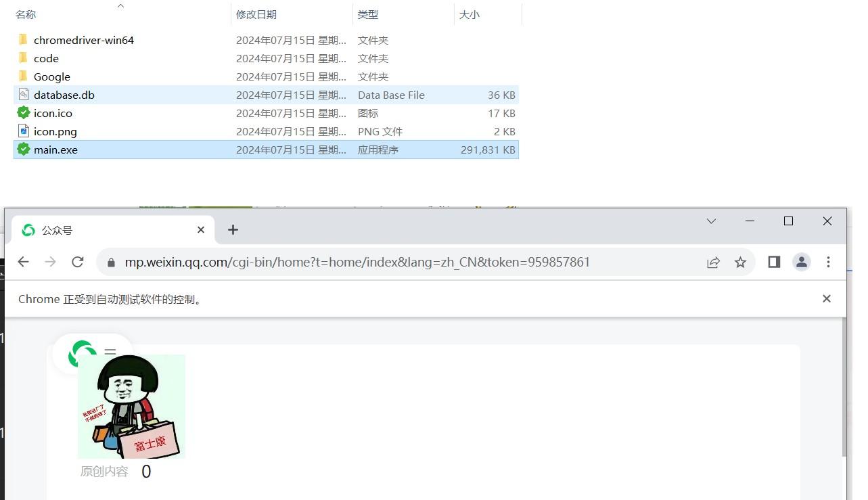Click the browser reload button
Image resolution: width=868 pixels, height=500 pixels.
[78, 262]
